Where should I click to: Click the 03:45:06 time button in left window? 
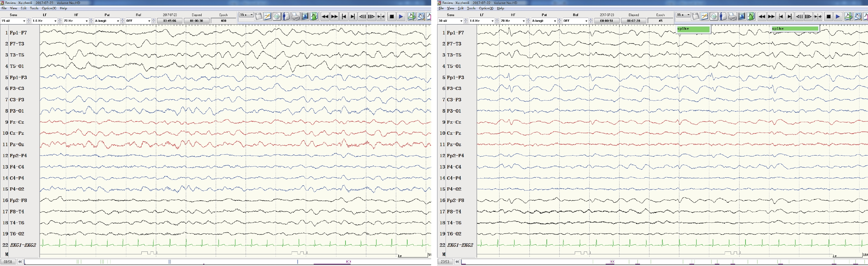(x=169, y=21)
